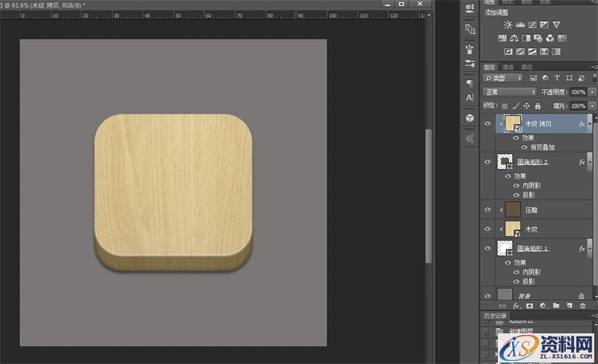Create a new group with the folder icon
This screenshot has width=598, height=364.
pos(555,306)
